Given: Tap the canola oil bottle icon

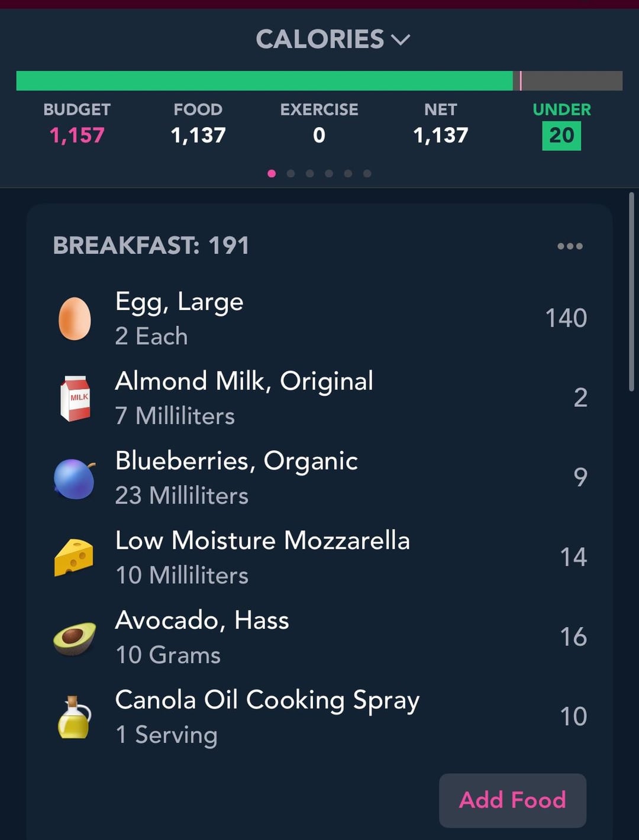Looking at the screenshot, I should 74,717.
